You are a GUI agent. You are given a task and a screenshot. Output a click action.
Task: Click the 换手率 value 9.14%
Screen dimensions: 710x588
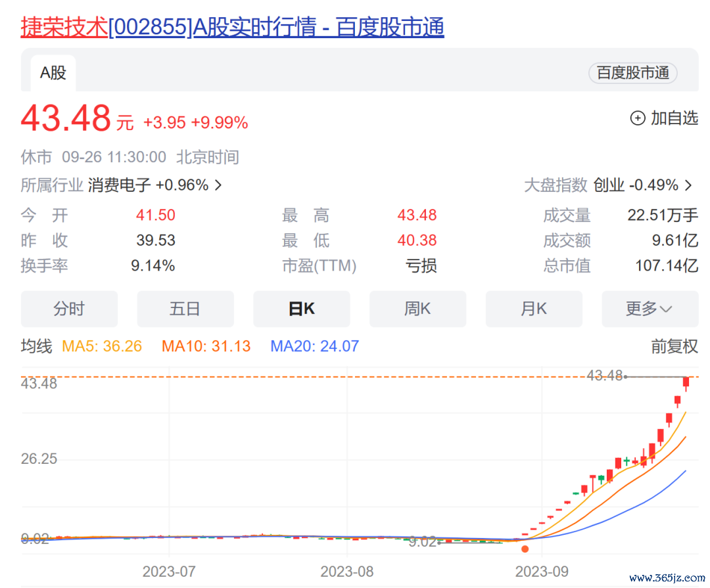point(153,265)
